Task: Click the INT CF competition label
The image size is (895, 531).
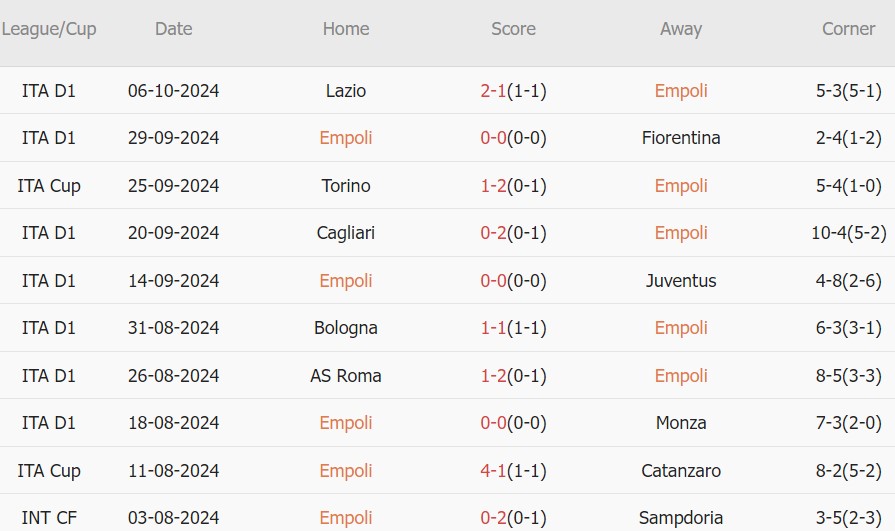Action: (49, 518)
